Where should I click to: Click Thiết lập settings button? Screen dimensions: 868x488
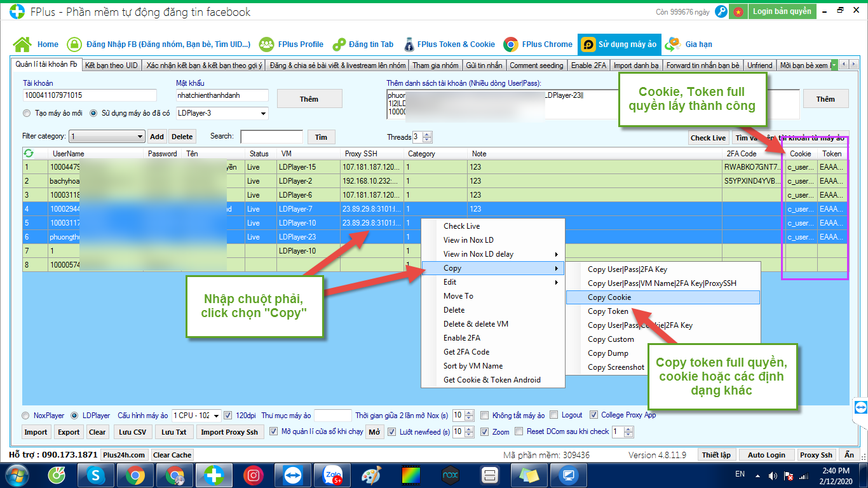pos(715,455)
